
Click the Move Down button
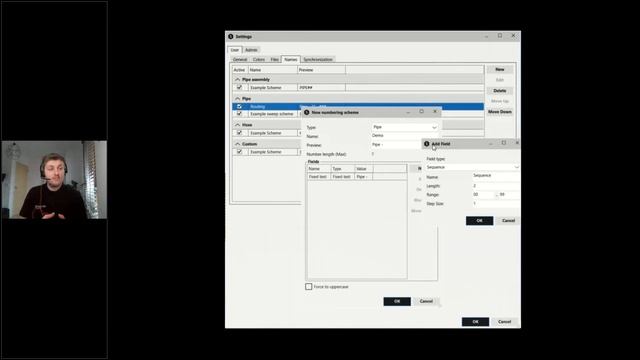point(500,112)
